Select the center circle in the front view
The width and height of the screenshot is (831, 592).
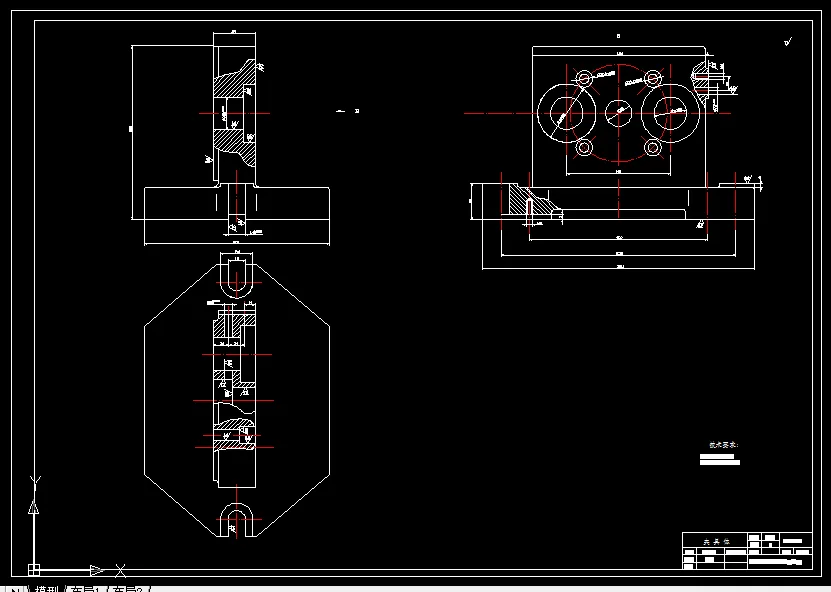coord(618,113)
